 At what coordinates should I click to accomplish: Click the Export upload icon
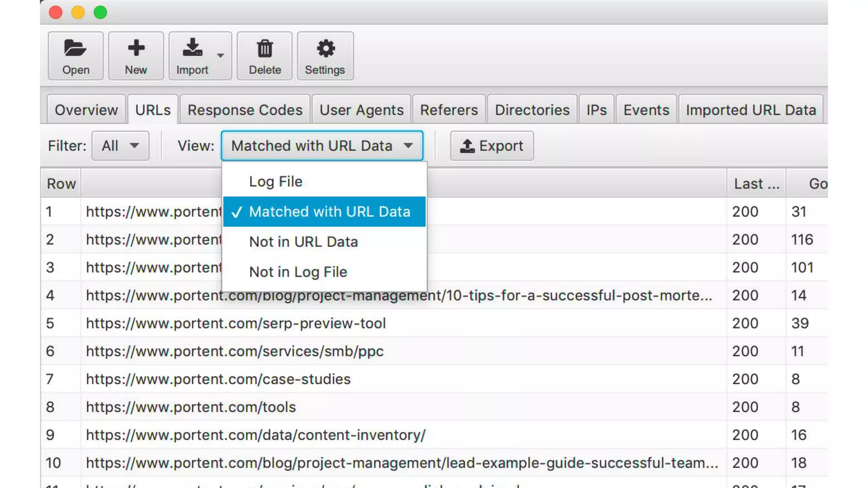(x=467, y=146)
